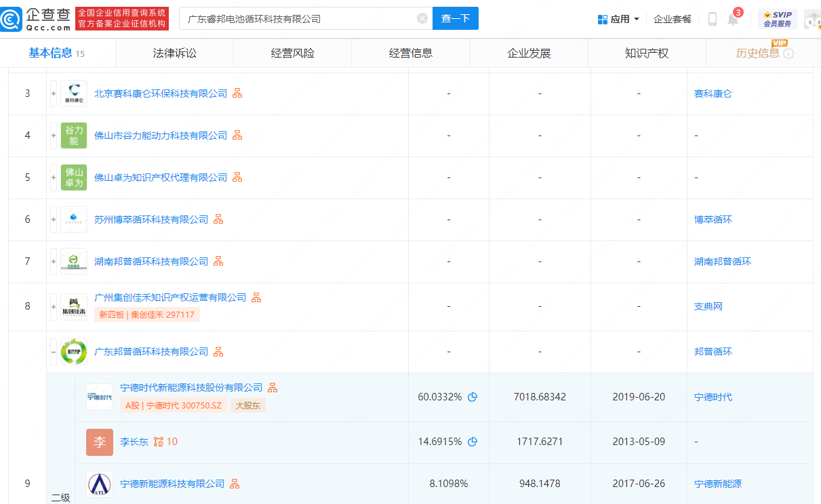
Task: Click the 广东邦普循环 green logo
Action: click(x=74, y=352)
